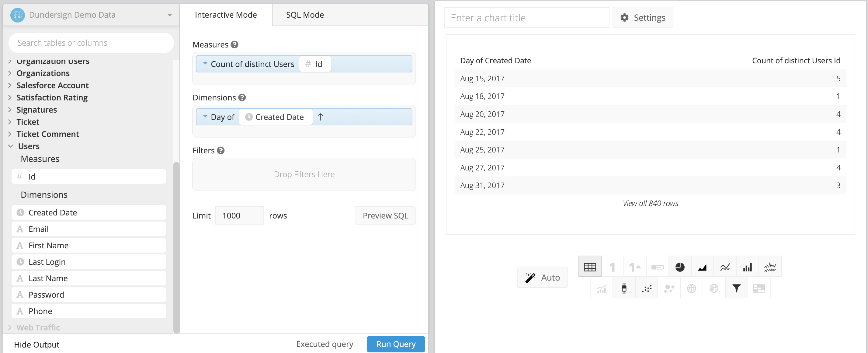Click the Run Query button

click(396, 344)
